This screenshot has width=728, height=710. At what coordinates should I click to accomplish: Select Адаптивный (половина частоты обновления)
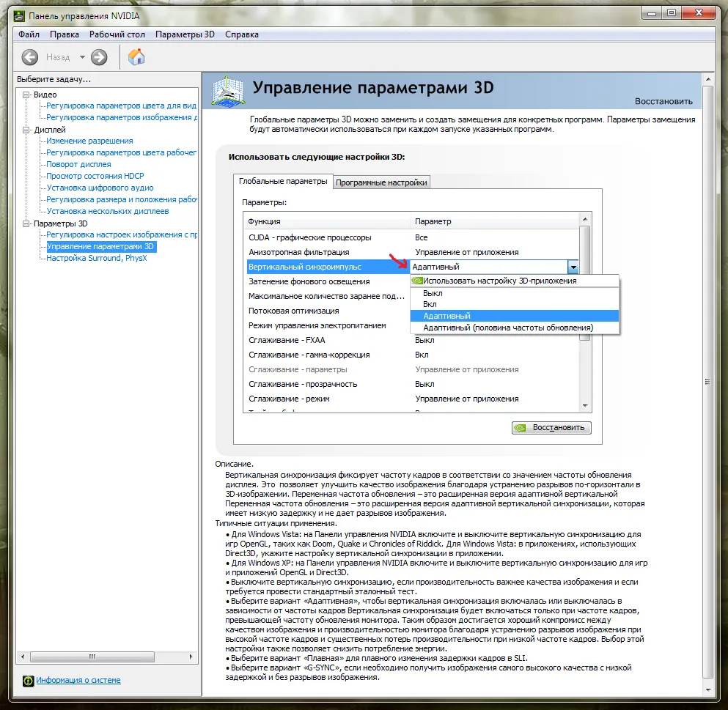click(x=515, y=328)
